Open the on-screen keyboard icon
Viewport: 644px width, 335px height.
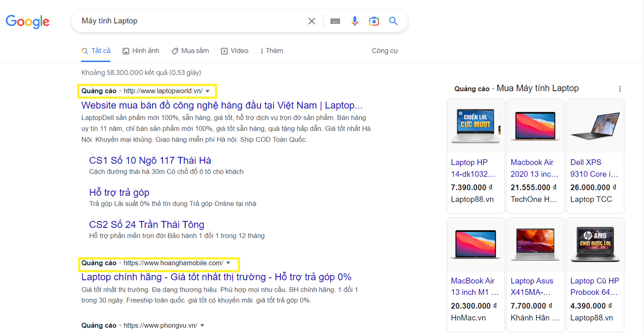coord(335,21)
